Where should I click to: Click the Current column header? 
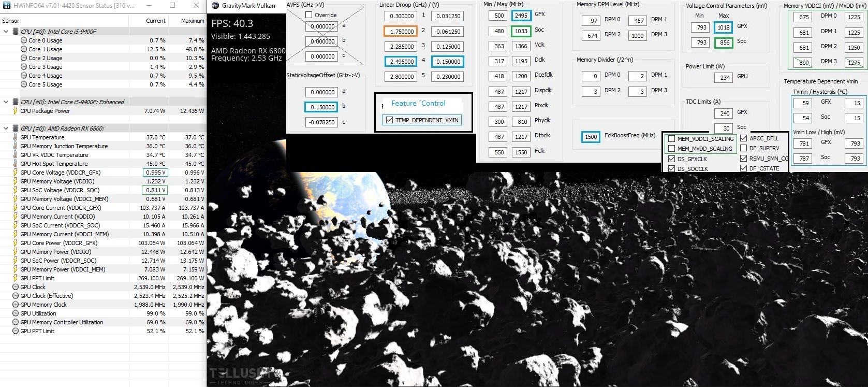coord(149,21)
